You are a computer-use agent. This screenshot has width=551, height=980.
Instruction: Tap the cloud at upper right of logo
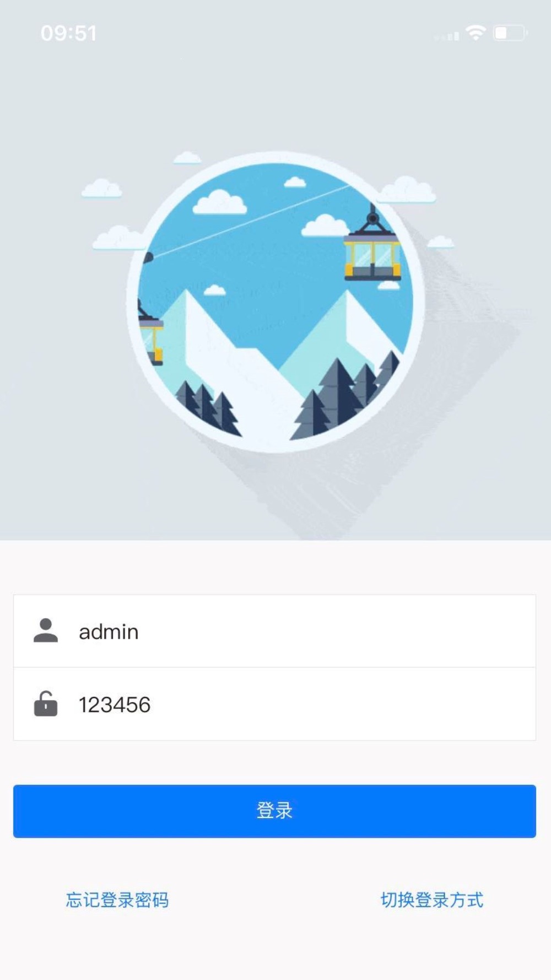[407, 189]
